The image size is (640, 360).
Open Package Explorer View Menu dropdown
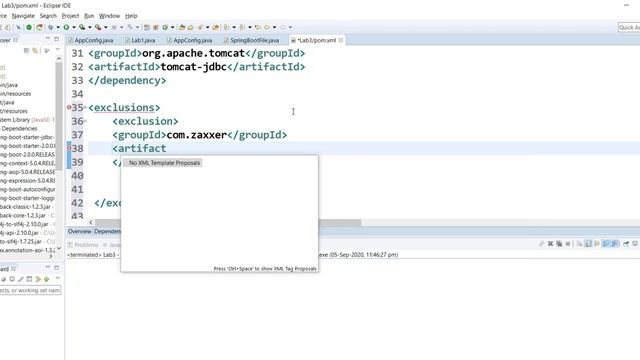click(x=58, y=49)
